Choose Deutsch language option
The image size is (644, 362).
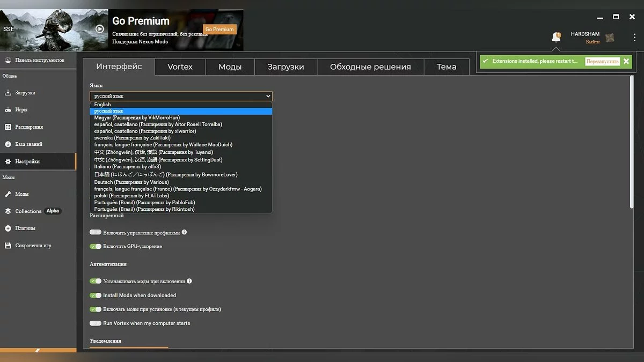click(131, 182)
